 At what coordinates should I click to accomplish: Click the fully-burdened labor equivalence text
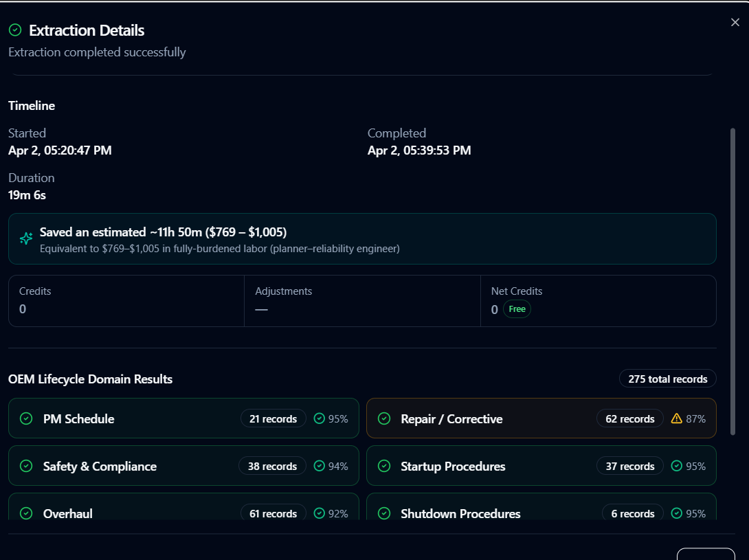click(220, 249)
